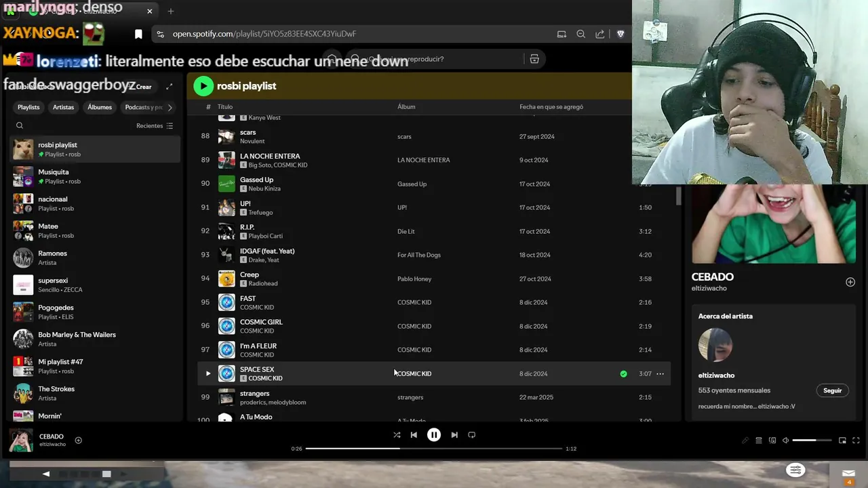Add CEBADO to library in right panel
Screen dimensions: 868x488
850,282
